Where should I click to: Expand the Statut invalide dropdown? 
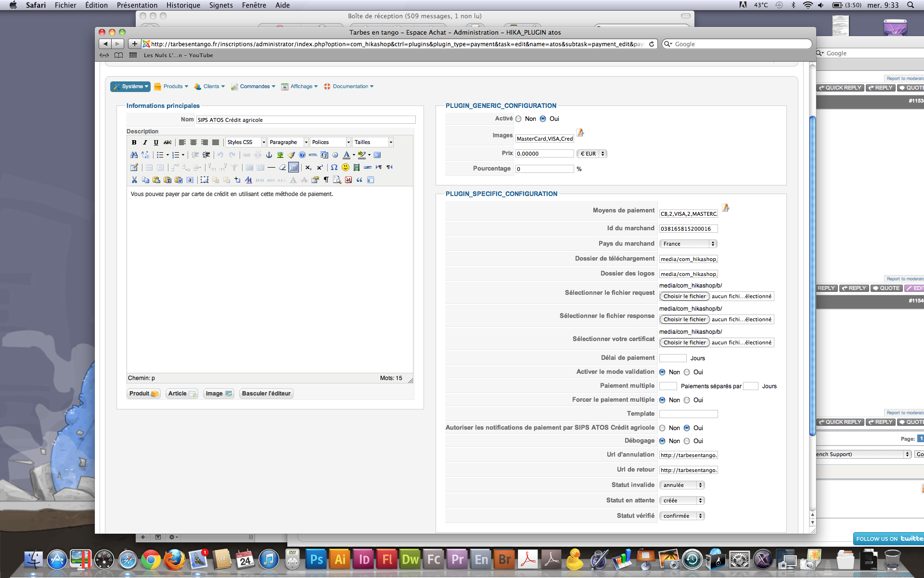(x=681, y=485)
